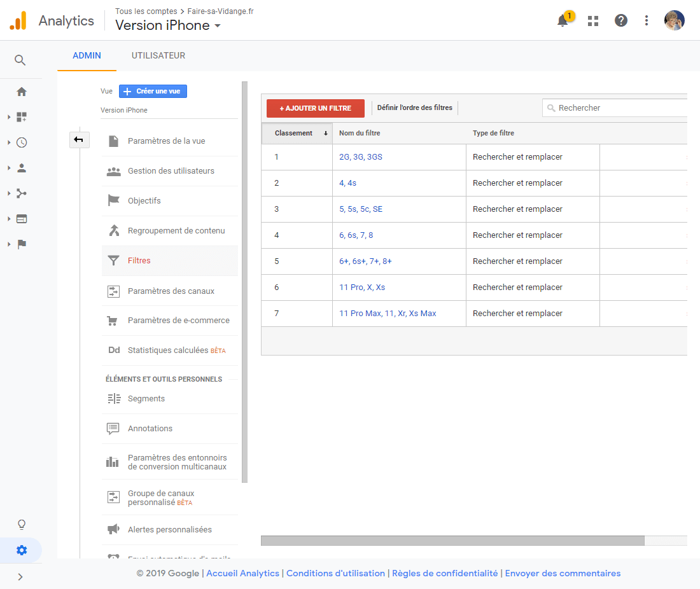Click the Segments icon
The height and width of the screenshot is (589, 700).
(115, 398)
